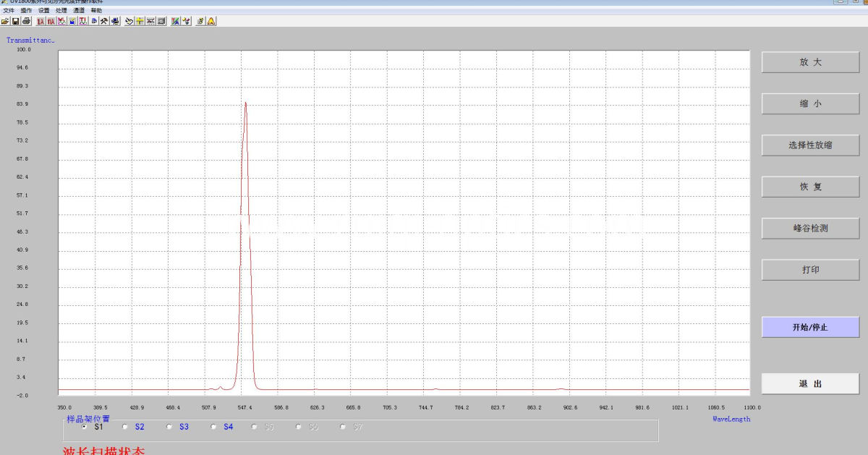Click the 744.7 wavelength axis label
This screenshot has width=868, height=455.
tap(425, 407)
